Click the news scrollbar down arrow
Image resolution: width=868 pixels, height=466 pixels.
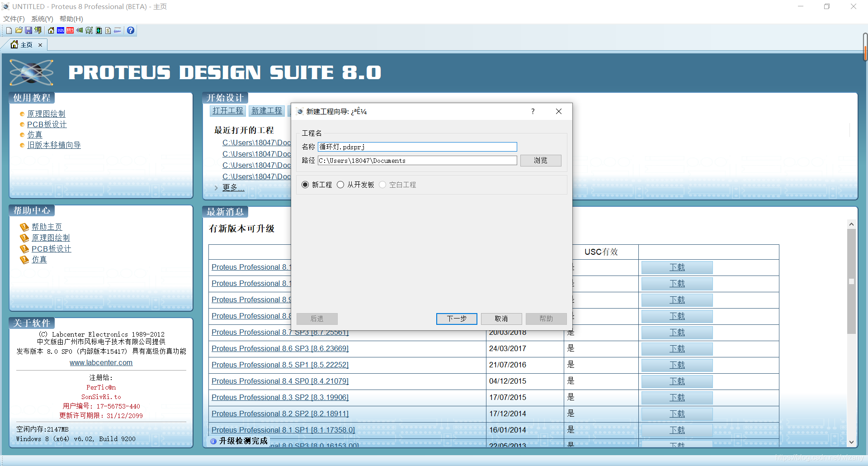(851, 442)
